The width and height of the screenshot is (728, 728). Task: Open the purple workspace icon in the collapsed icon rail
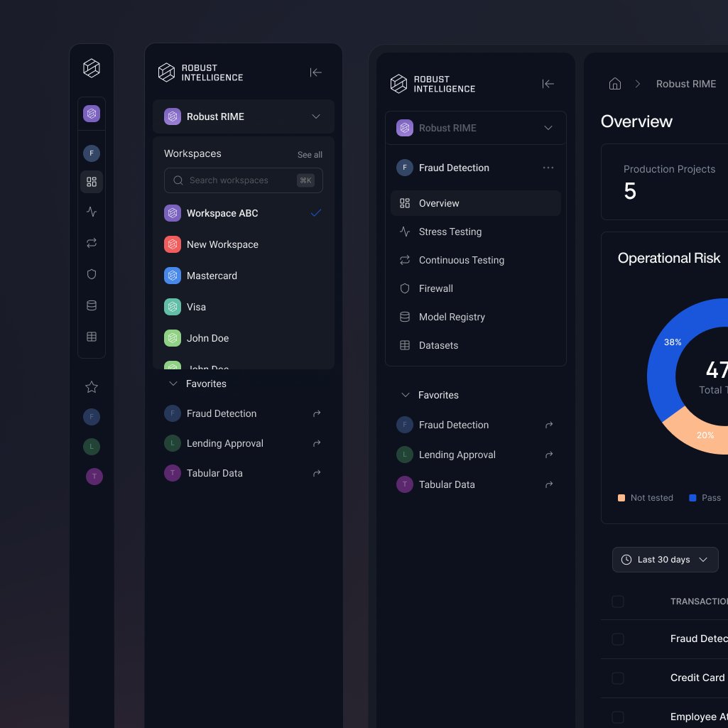click(x=92, y=114)
